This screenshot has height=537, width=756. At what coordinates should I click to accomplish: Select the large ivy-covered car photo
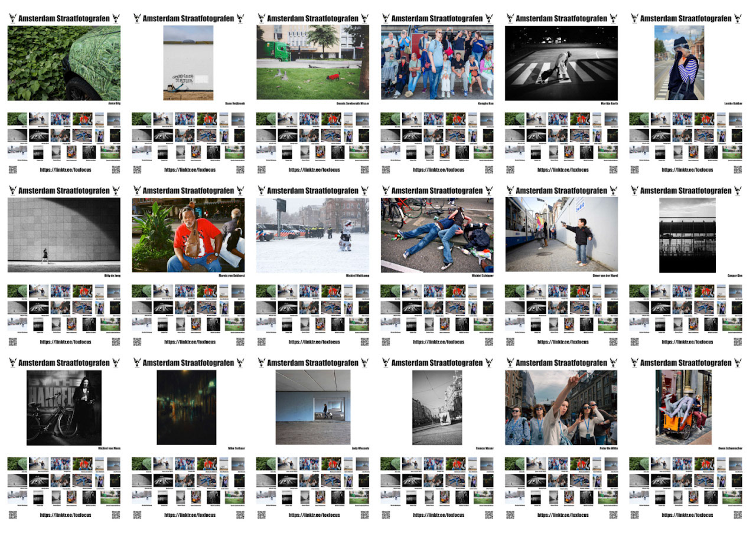64,63
